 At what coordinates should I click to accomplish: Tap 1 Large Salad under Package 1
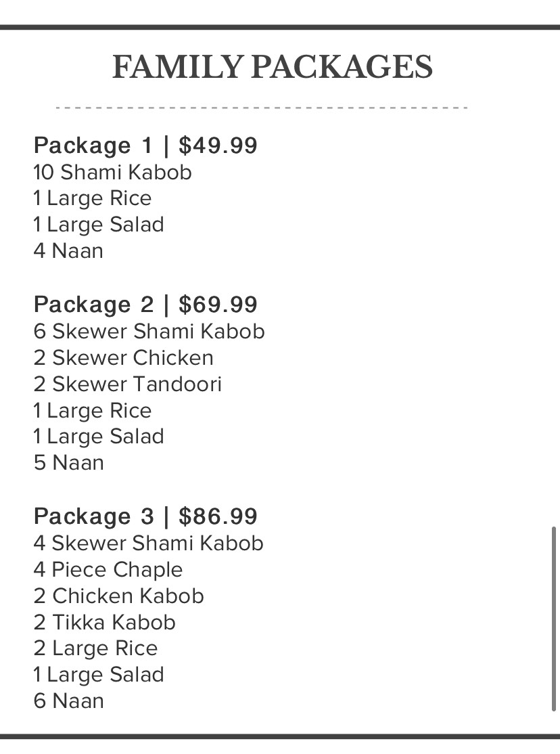(x=99, y=225)
